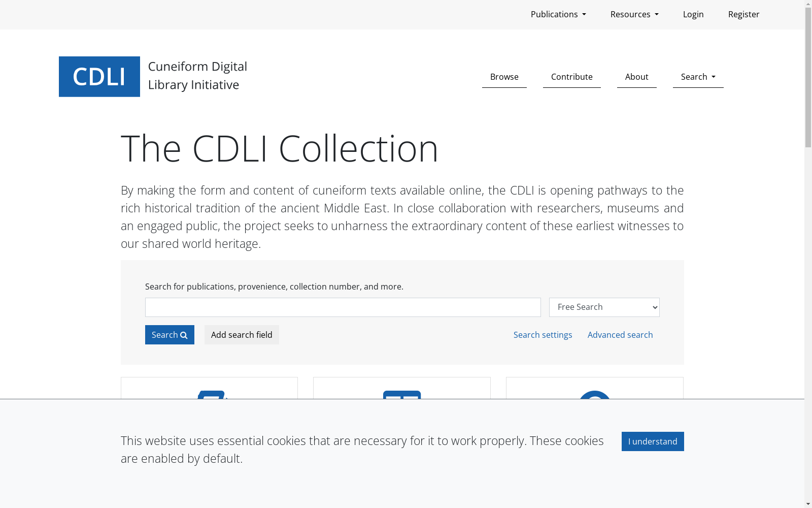Open the Resources dropdown menu
Image resolution: width=812 pixels, height=508 pixels.
pyautogui.click(x=634, y=14)
